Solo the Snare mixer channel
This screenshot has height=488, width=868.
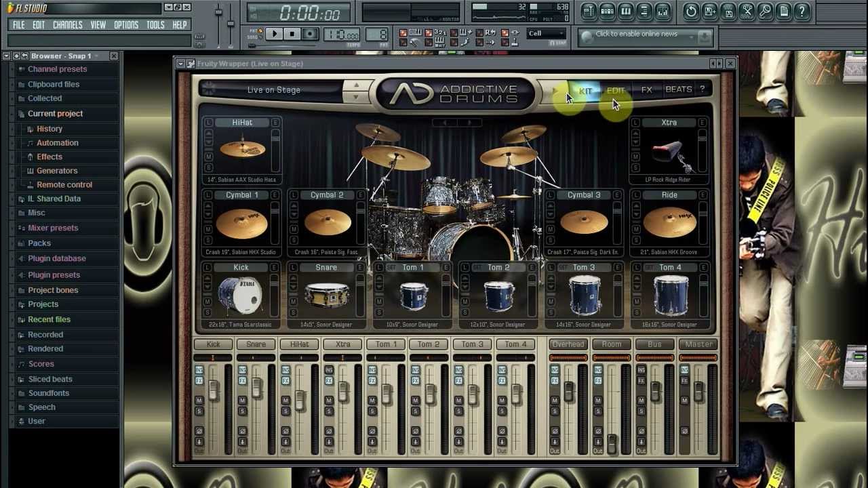tap(242, 411)
